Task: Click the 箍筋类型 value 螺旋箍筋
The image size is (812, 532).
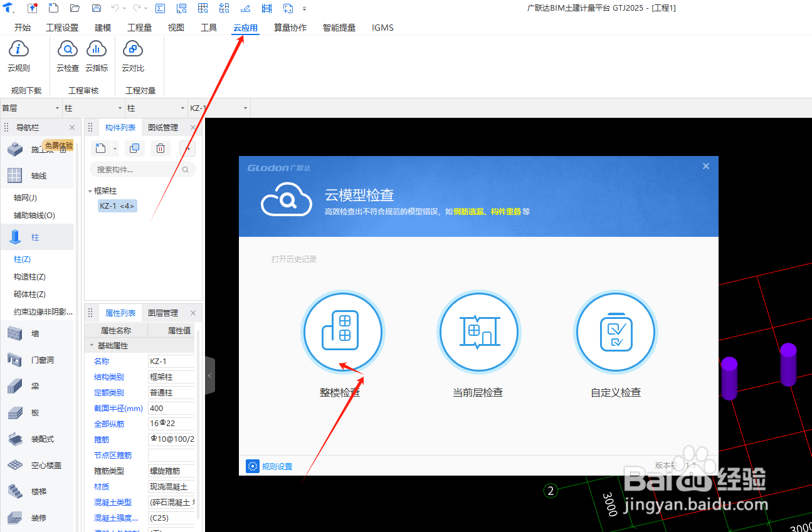Action: 171,471
